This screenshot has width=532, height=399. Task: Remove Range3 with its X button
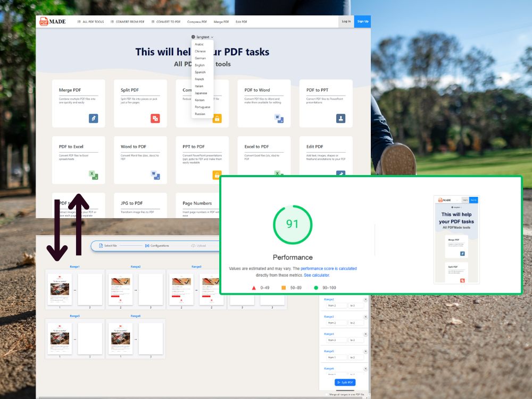coord(365,317)
